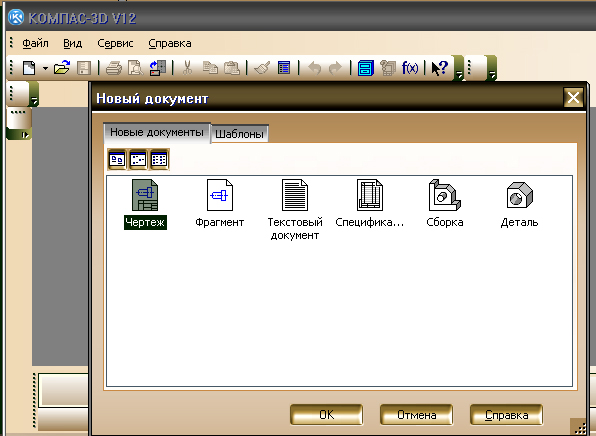Click the context Help cursor icon

(x=440, y=68)
